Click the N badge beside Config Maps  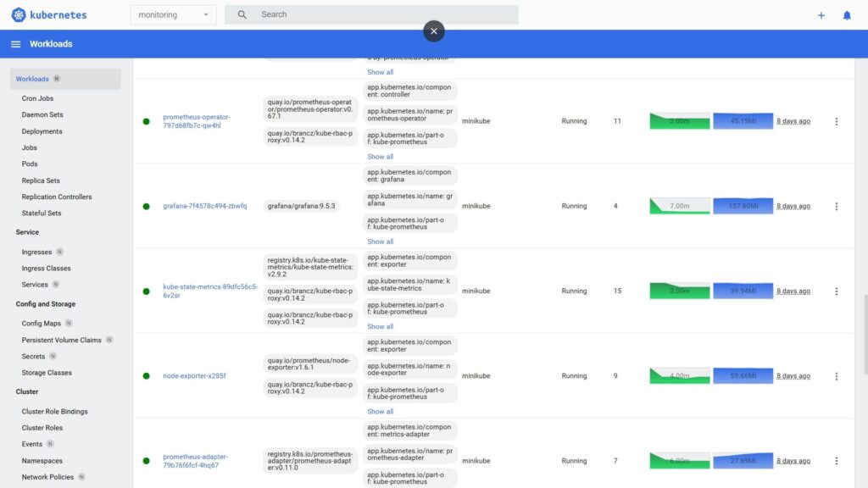(x=69, y=323)
